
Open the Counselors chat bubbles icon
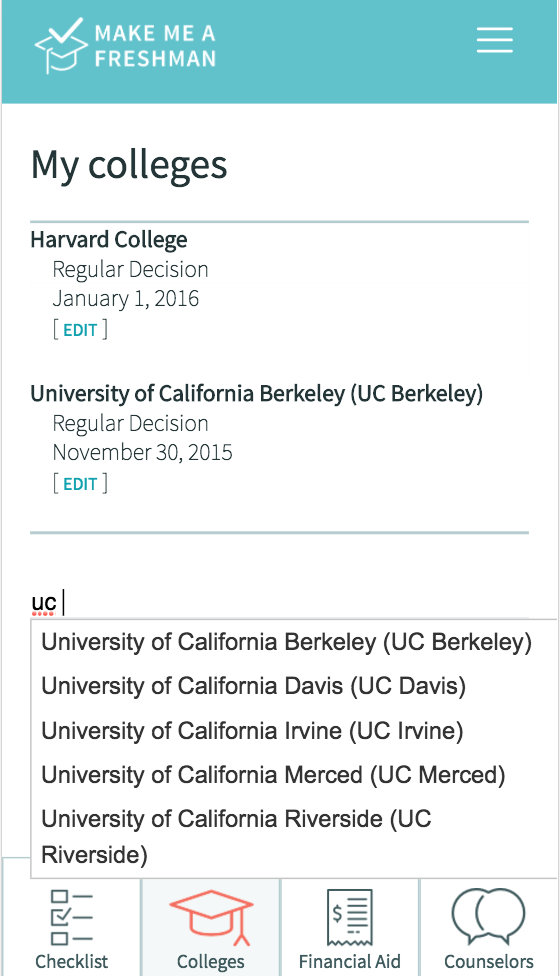pos(488,917)
